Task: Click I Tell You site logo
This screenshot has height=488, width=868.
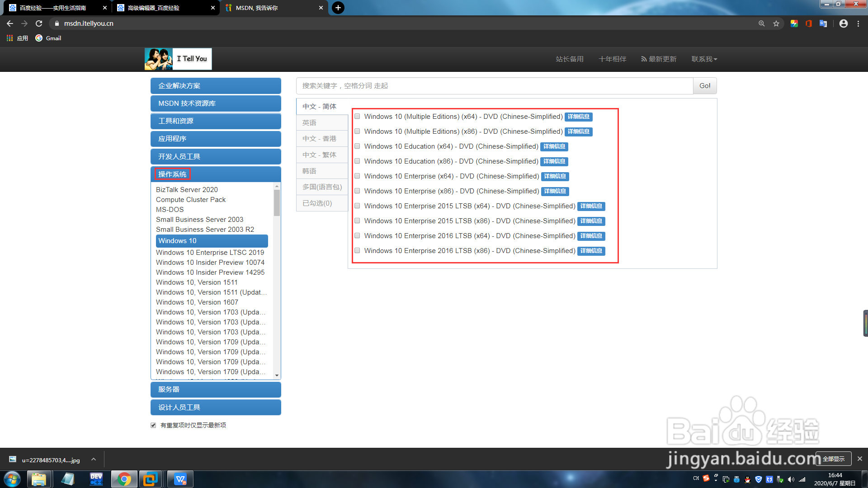Action: coord(178,59)
